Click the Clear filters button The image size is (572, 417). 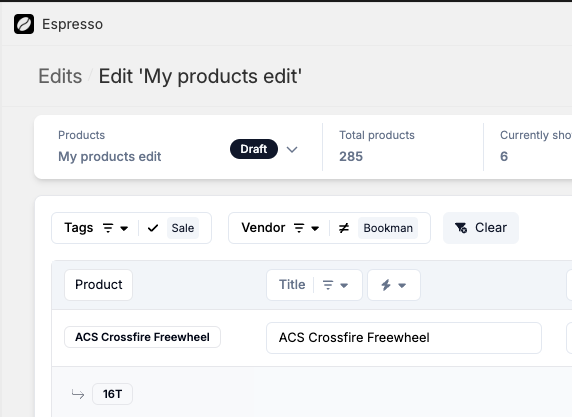click(x=481, y=228)
